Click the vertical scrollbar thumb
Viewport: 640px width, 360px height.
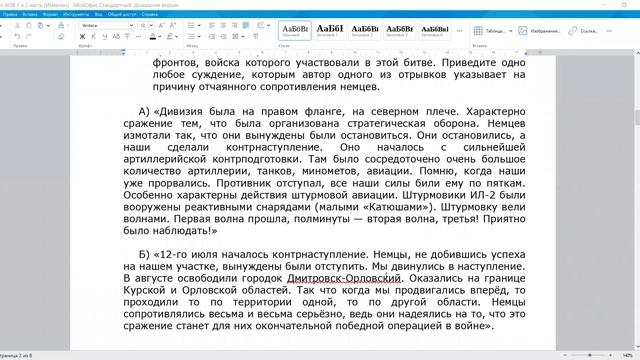click(638, 117)
